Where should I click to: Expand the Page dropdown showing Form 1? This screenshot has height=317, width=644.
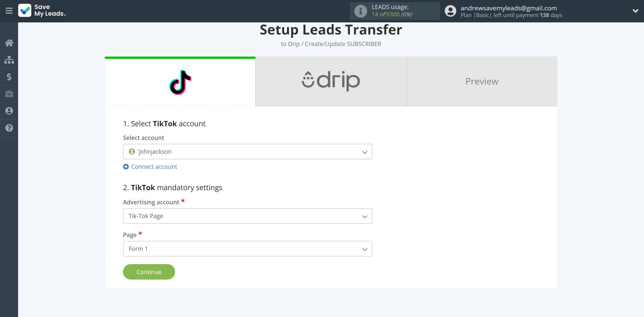(247, 248)
